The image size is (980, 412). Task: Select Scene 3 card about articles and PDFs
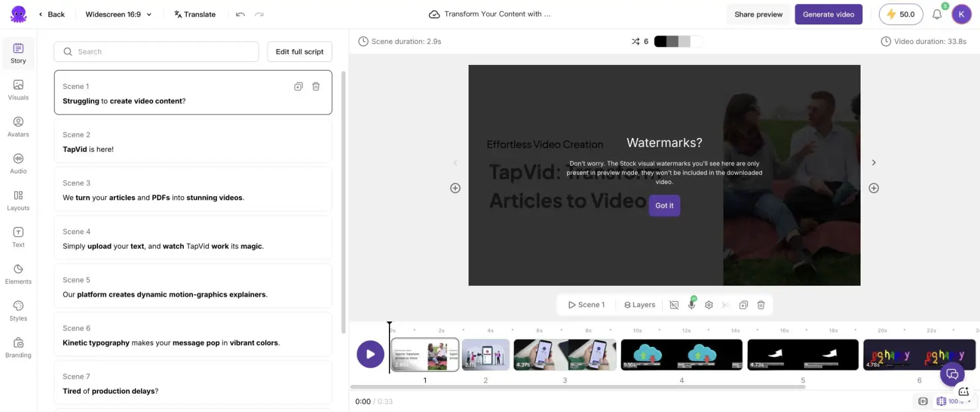pyautogui.click(x=193, y=190)
